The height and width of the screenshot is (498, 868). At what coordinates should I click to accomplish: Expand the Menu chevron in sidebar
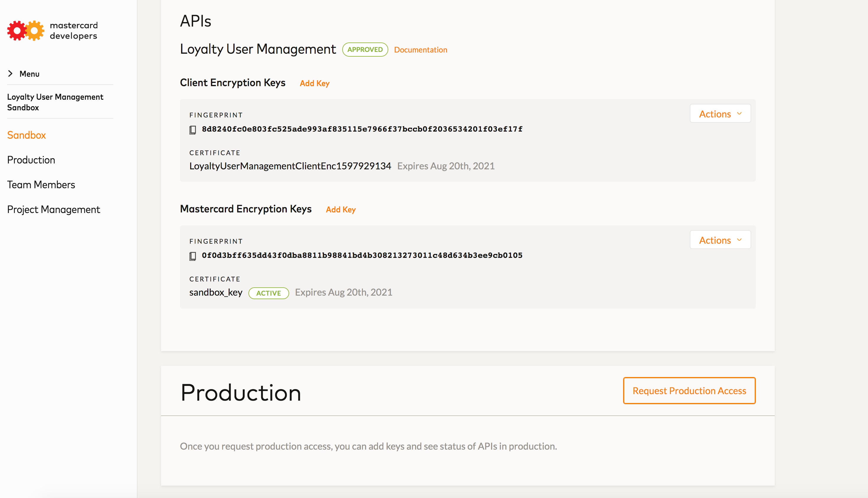point(10,73)
